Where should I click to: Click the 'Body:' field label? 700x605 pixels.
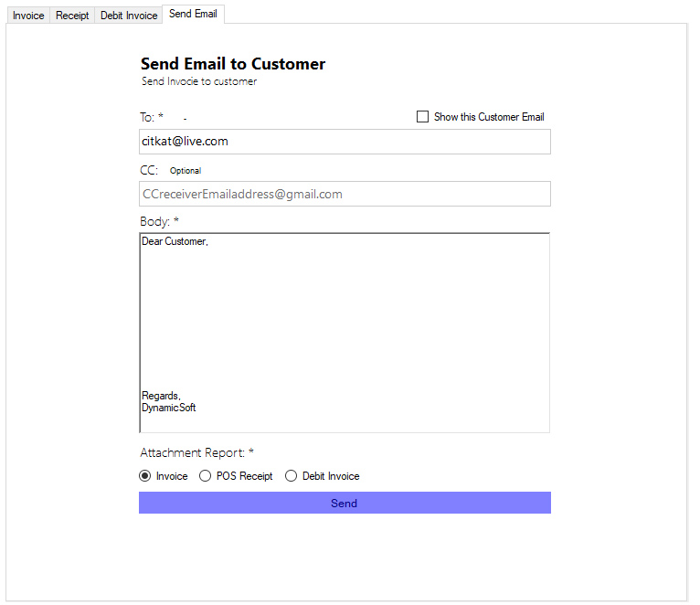(x=155, y=221)
